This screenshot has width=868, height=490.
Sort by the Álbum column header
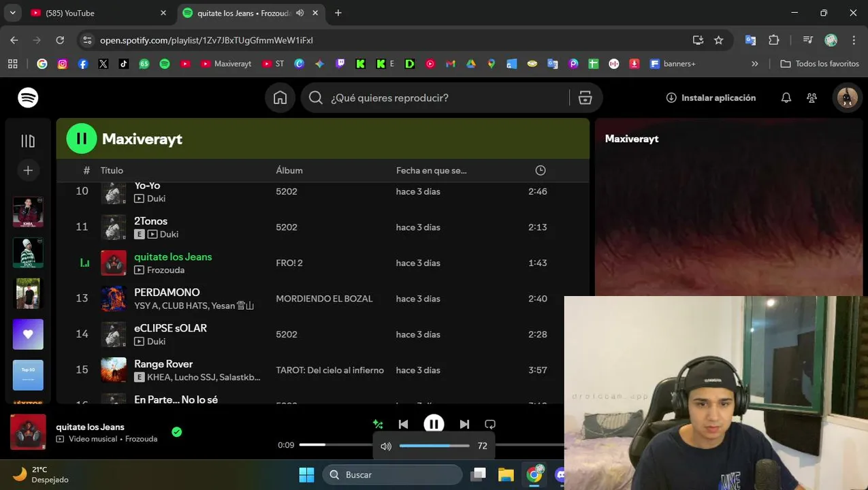[289, 170]
